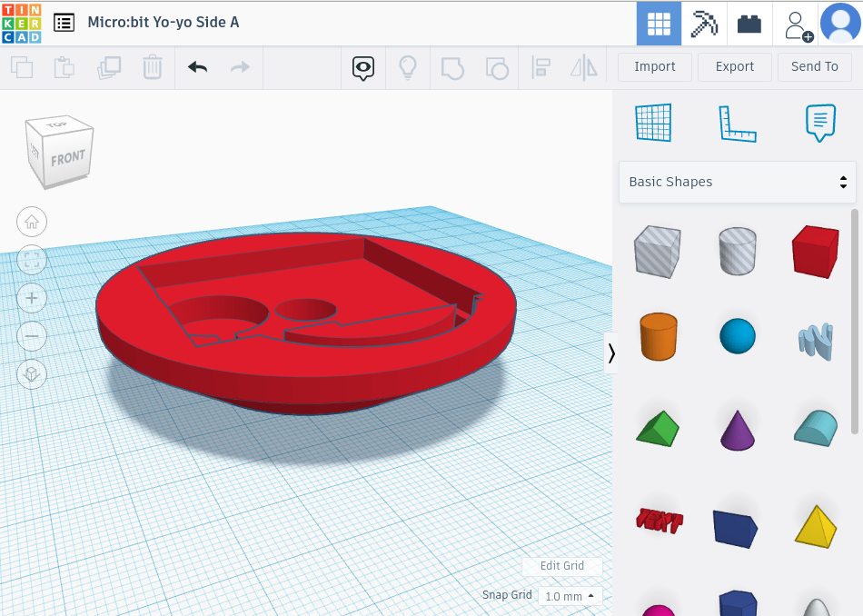This screenshot has width=863, height=616.
Task: Select the Ruler tool
Action: click(x=737, y=124)
